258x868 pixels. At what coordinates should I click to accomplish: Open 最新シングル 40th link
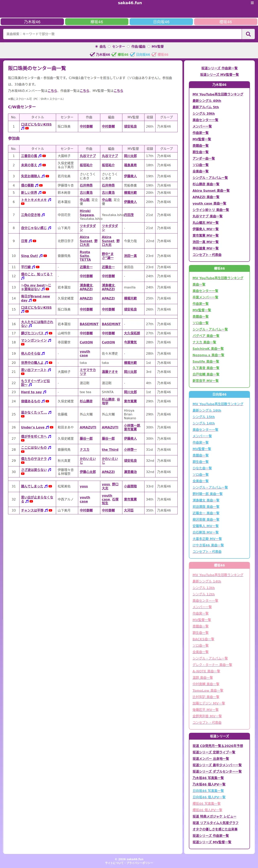pyautogui.click(x=207, y=101)
